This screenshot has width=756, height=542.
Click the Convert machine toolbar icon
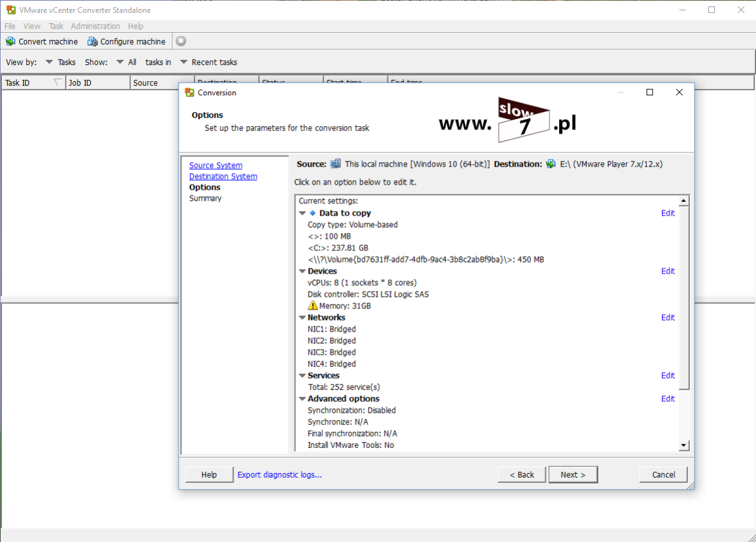pos(10,41)
